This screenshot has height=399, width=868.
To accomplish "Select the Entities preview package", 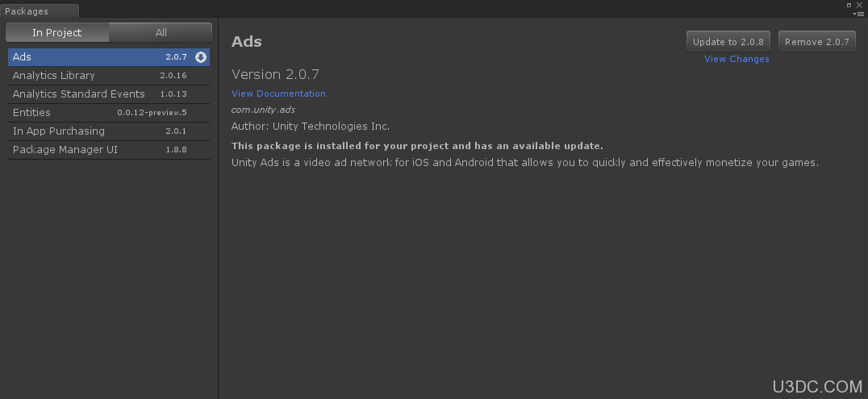I will pyautogui.click(x=108, y=113).
